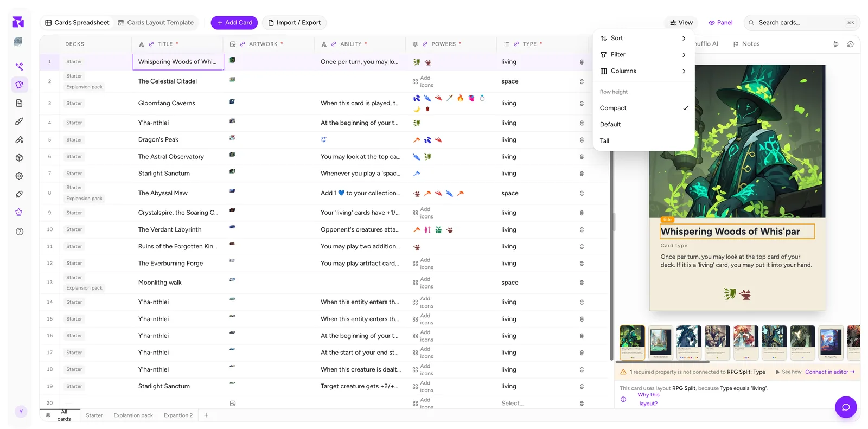Edit the Whispering Woods of Whis'par title
This screenshot has width=868, height=429.
(x=737, y=232)
